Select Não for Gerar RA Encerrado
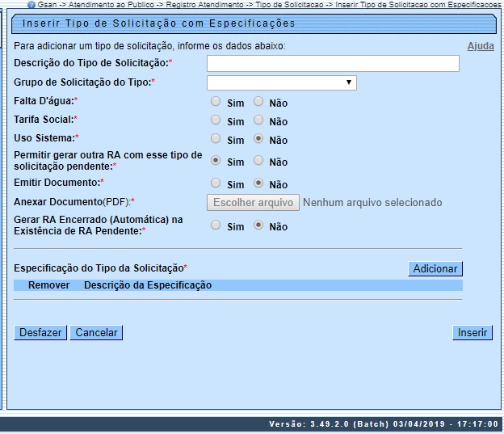This screenshot has height=434, width=504. point(258,225)
